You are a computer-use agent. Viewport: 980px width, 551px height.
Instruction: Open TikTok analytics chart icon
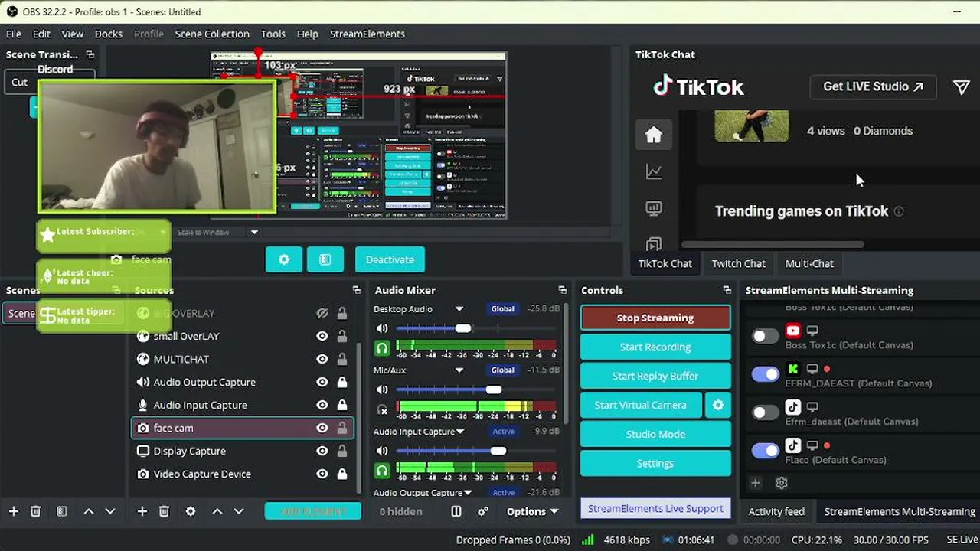[x=654, y=172]
